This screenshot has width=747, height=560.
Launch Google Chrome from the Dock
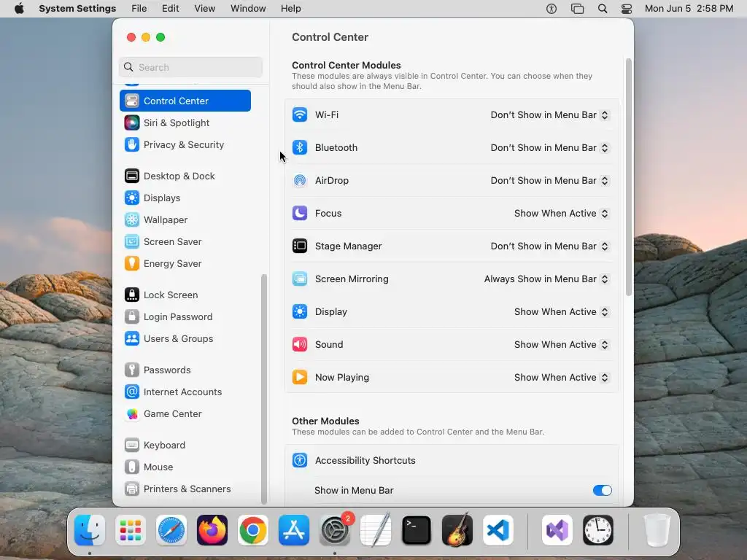point(253,530)
